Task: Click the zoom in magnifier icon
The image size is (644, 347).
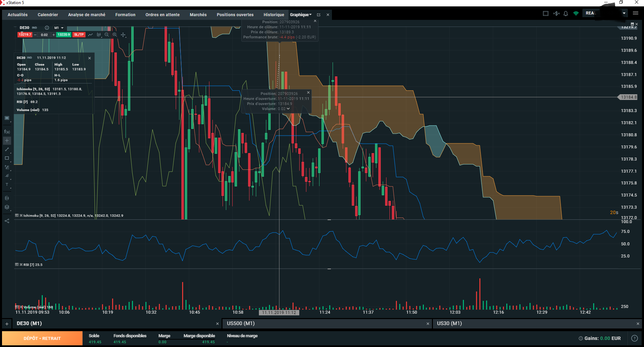Action: 115,35
